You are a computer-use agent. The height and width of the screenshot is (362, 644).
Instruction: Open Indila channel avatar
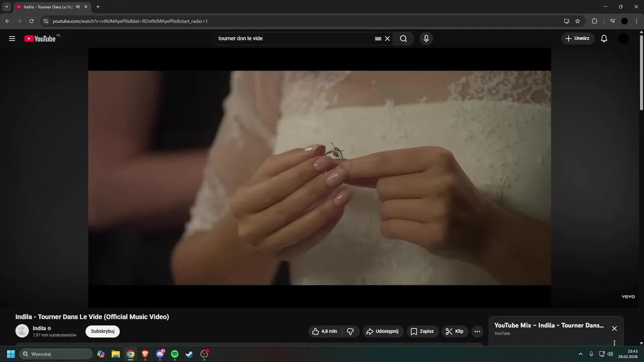(22, 331)
